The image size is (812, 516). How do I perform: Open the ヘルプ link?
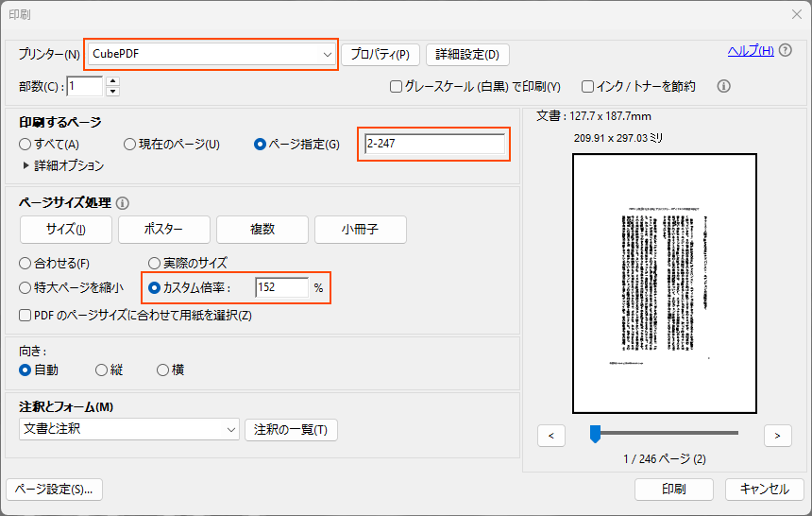(750, 51)
